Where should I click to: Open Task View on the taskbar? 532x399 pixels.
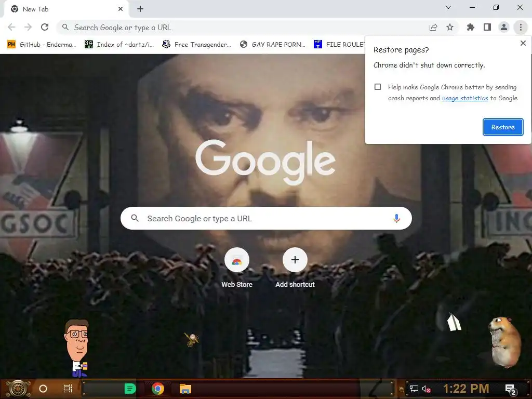coord(68,389)
